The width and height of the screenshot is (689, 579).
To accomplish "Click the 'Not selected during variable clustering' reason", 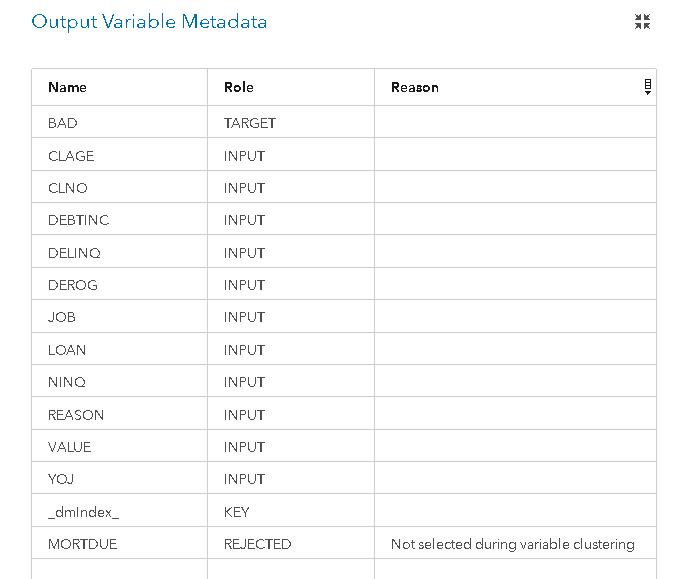I will [513, 544].
